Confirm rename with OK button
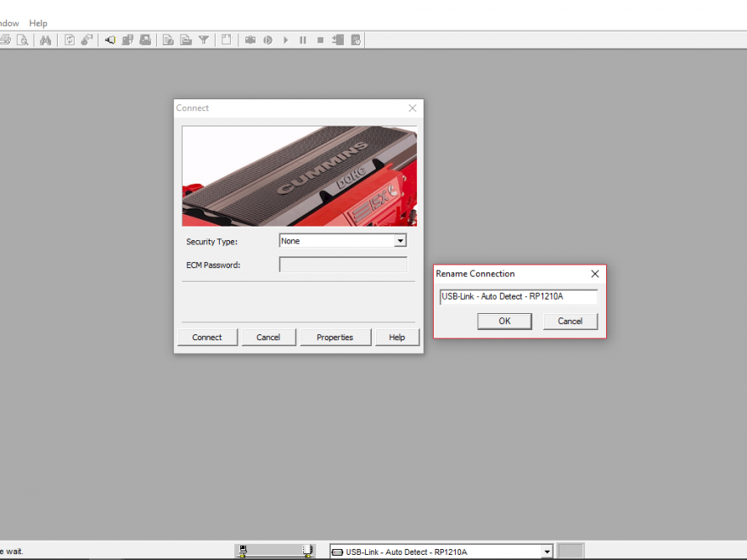747x560 pixels. click(504, 321)
